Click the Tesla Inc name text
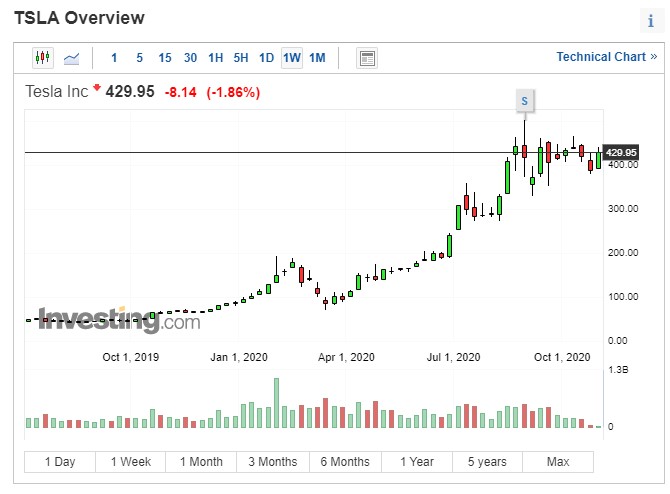The height and width of the screenshot is (494, 670). click(x=56, y=91)
